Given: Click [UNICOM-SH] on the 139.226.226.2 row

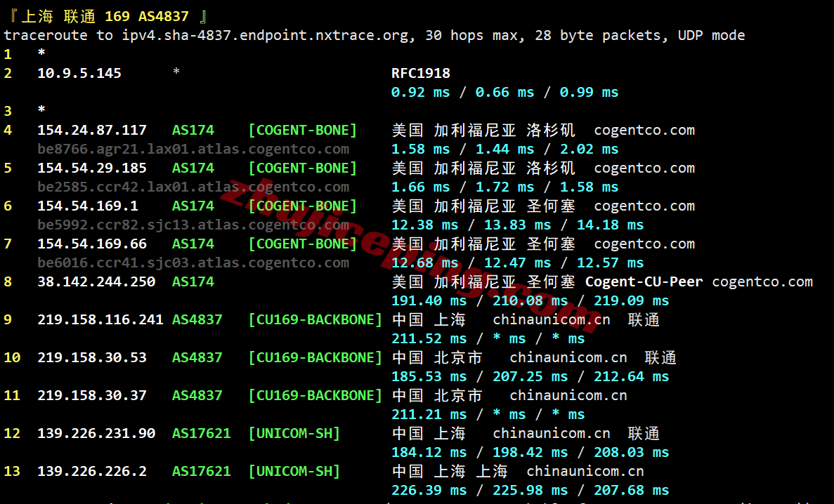Looking at the screenshot, I should (x=294, y=471).
